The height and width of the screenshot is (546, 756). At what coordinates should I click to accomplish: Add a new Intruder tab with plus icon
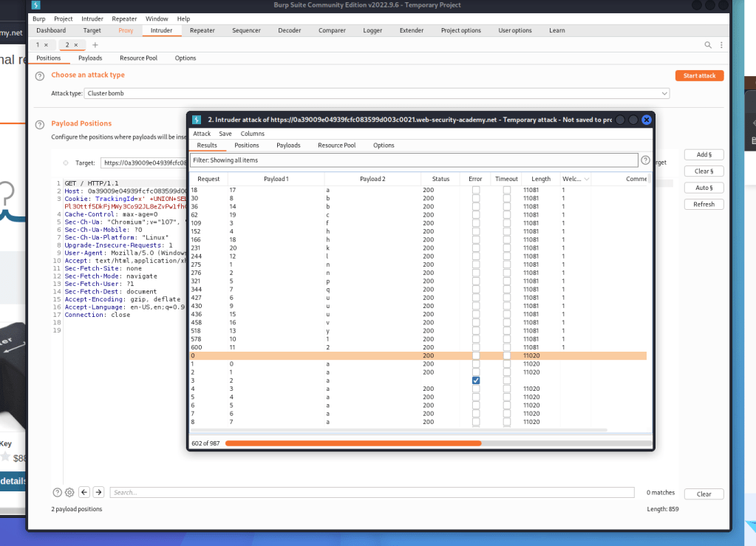(95, 45)
